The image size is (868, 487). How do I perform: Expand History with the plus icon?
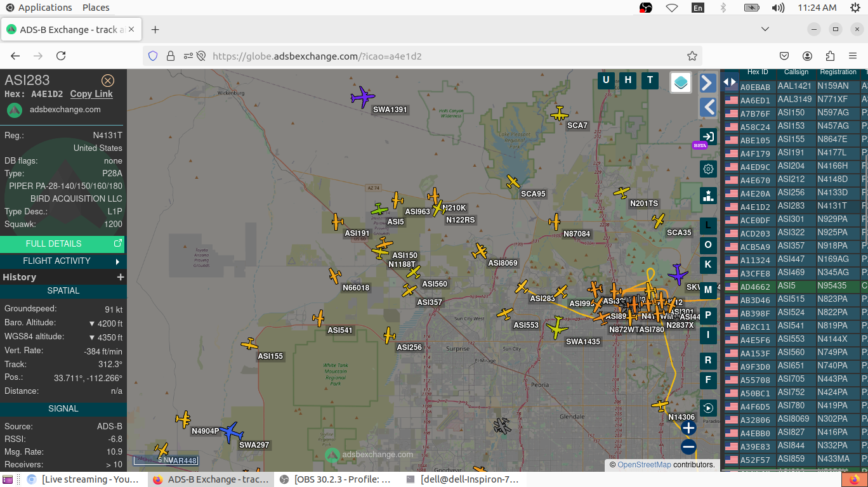pos(120,277)
